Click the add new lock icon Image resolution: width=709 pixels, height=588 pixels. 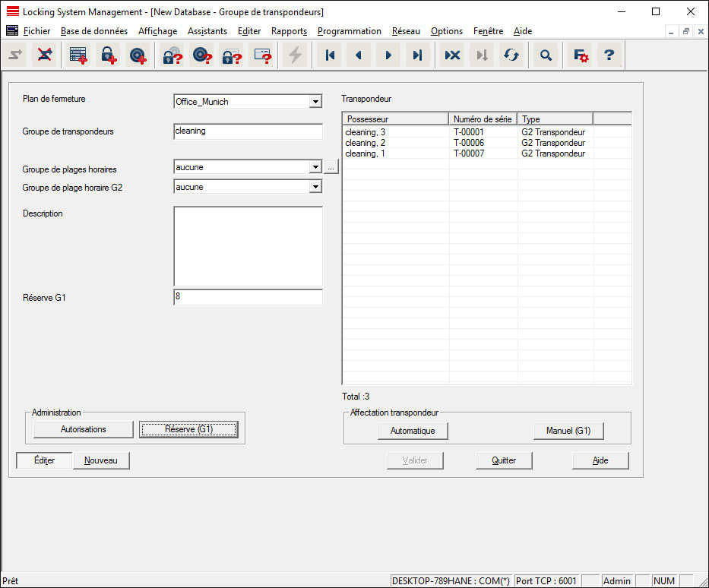pyautogui.click(x=108, y=55)
